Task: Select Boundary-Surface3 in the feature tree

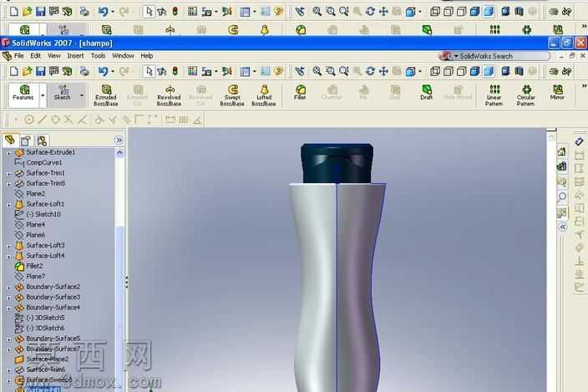Action: 53,297
